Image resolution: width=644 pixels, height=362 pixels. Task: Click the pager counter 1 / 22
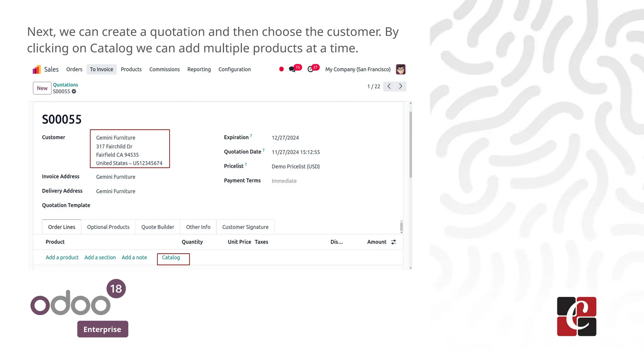[374, 86]
